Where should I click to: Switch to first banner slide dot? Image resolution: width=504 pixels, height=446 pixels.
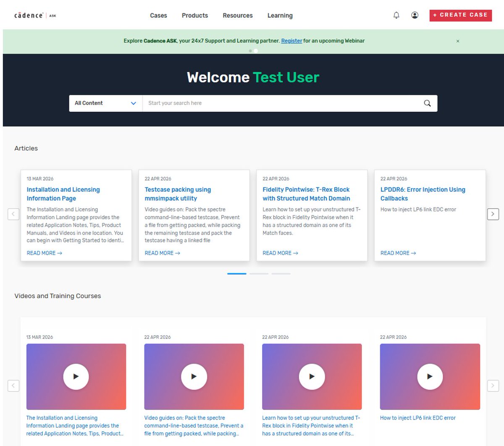(x=250, y=51)
